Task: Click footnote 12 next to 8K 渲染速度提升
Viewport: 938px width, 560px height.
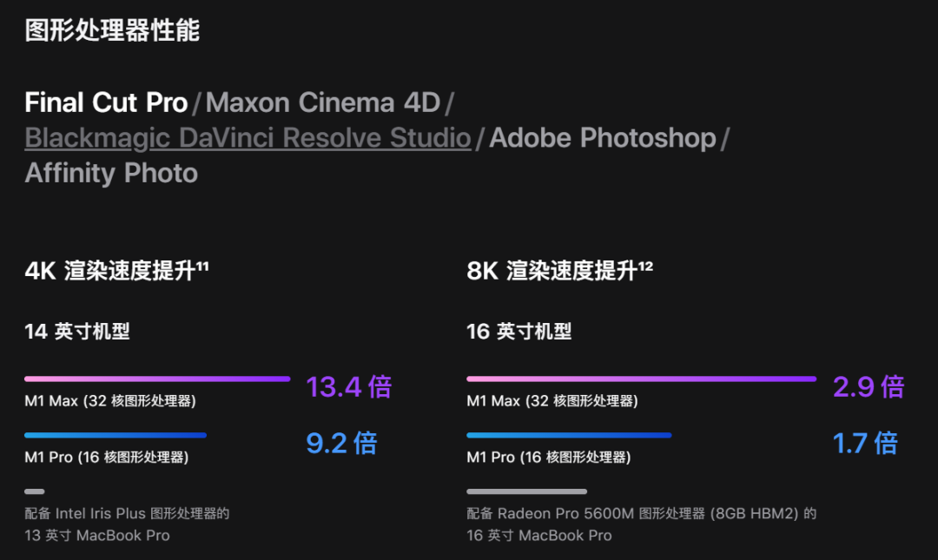Action: pyautogui.click(x=645, y=265)
